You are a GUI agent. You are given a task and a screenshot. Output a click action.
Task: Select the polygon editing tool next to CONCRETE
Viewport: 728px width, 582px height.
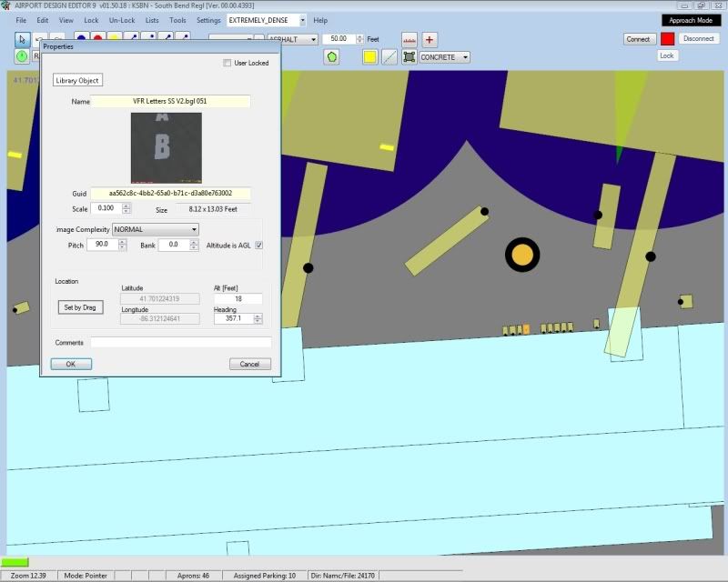pyautogui.click(x=411, y=56)
